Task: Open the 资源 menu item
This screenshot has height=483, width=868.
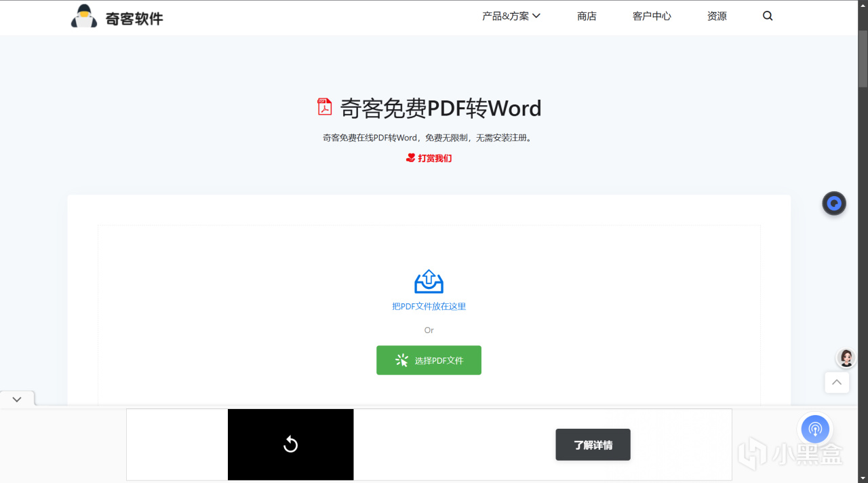Action: point(717,16)
